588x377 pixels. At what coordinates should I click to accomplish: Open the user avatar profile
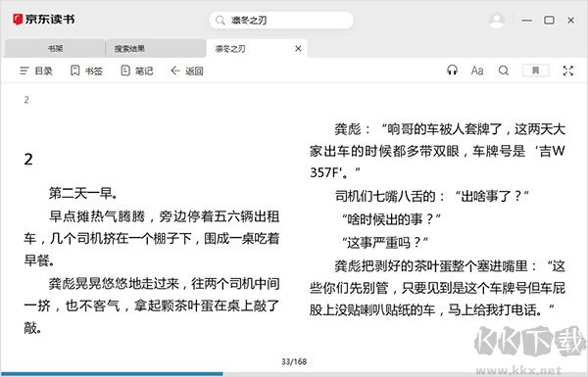tap(497, 21)
